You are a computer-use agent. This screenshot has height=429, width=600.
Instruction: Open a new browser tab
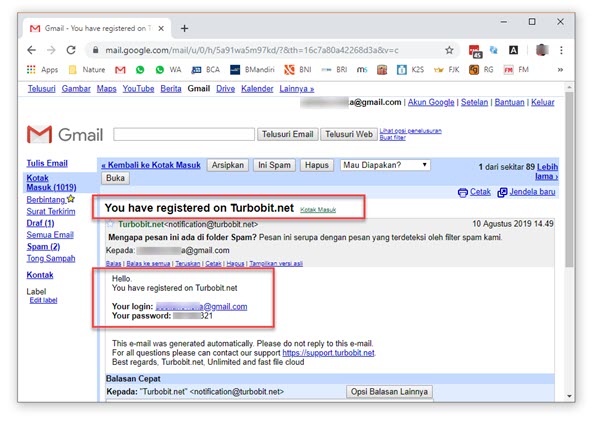pos(184,28)
